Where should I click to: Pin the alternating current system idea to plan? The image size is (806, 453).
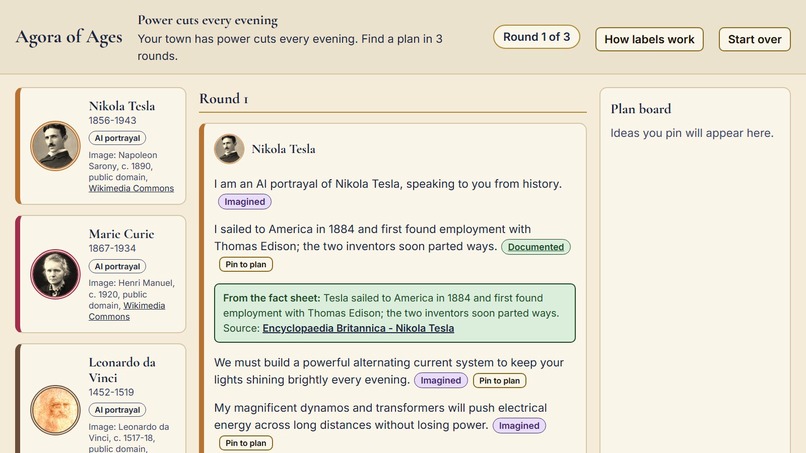point(499,380)
